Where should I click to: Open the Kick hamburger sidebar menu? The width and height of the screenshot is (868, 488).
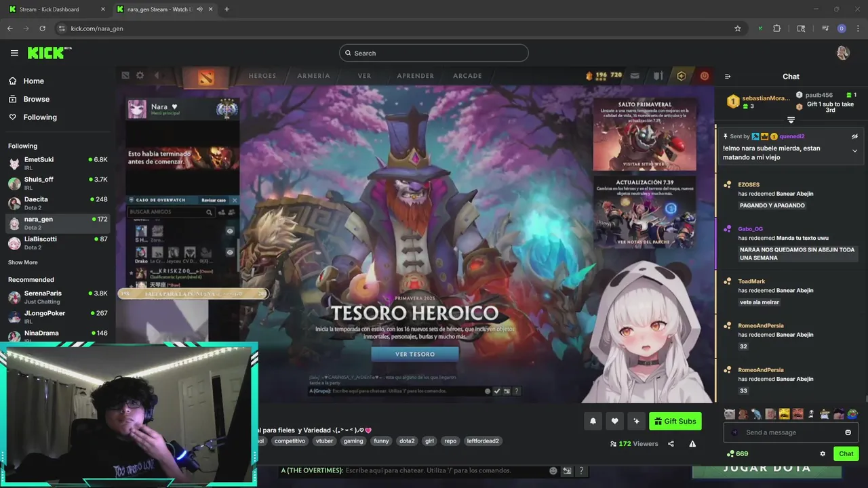14,53
